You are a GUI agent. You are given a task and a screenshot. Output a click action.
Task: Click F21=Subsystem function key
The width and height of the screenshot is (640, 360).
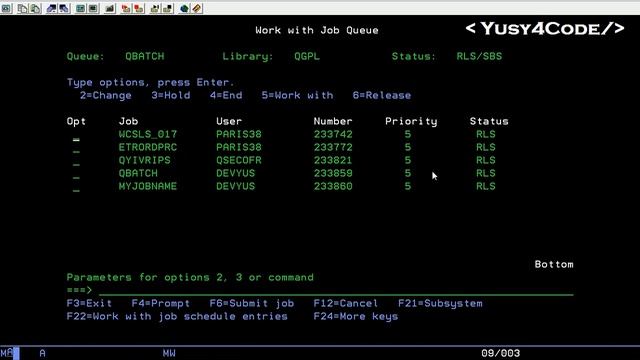(x=440, y=303)
